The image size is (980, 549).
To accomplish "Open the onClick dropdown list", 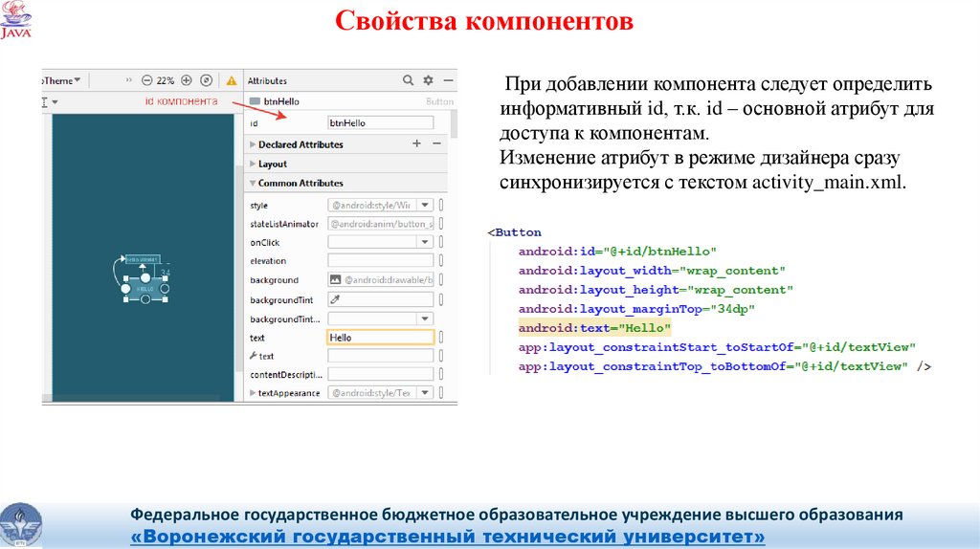I will pyautogui.click(x=425, y=243).
